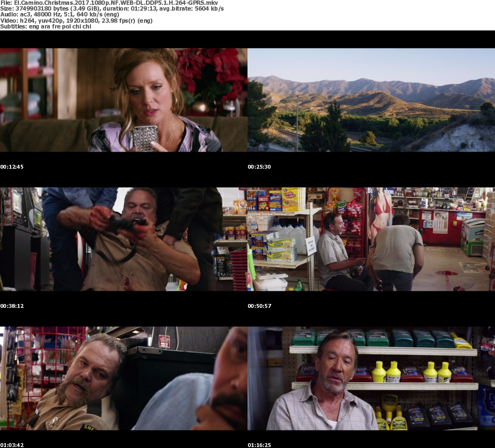Open the thumbnail of man by motor oil shelves
Screen dimensions: 495x448
[371, 378]
